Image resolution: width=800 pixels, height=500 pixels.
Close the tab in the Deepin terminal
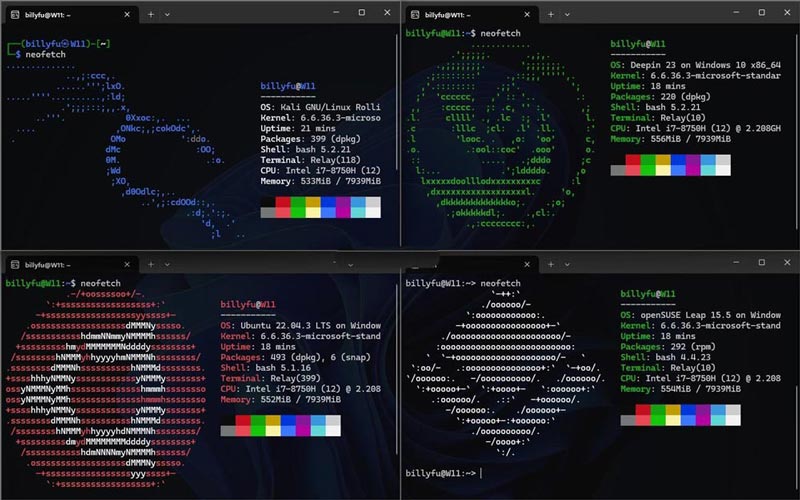coord(528,15)
